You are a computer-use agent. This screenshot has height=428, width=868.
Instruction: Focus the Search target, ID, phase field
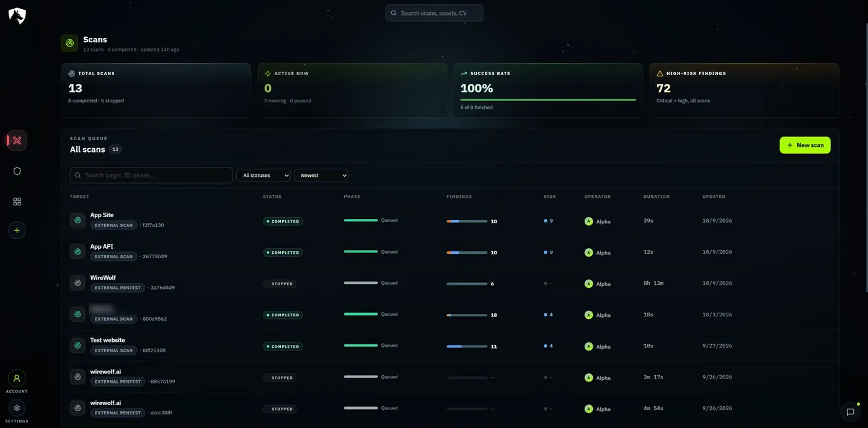tap(151, 176)
